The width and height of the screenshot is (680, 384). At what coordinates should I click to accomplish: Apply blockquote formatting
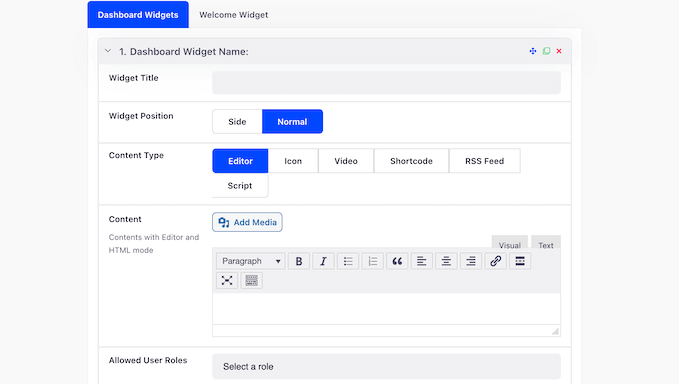pyautogui.click(x=397, y=261)
